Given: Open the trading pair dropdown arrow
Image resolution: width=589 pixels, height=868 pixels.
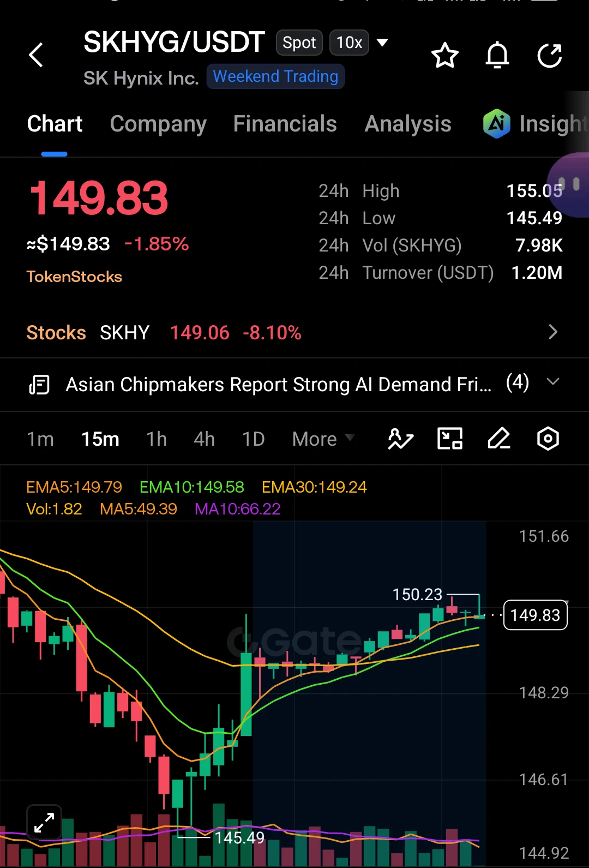Looking at the screenshot, I should click(383, 43).
